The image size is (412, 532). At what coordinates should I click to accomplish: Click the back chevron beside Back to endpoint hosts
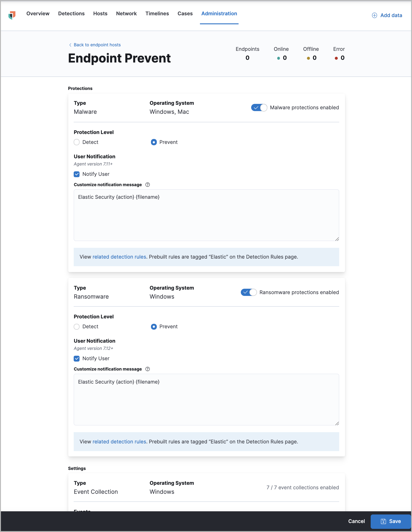tap(70, 45)
